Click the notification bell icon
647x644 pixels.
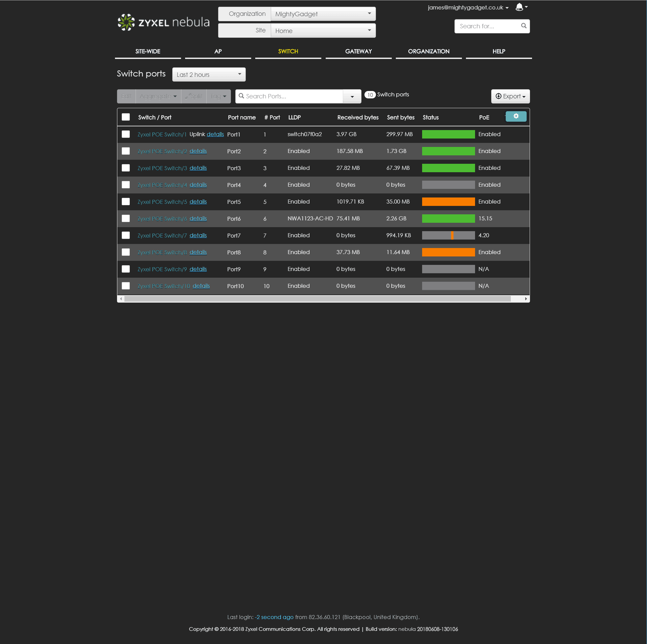pyautogui.click(x=519, y=7)
